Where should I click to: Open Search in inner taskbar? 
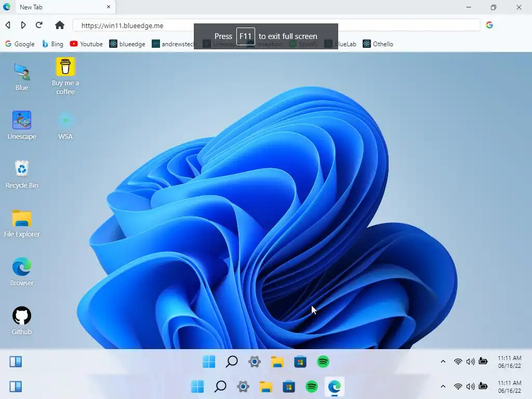(232, 362)
